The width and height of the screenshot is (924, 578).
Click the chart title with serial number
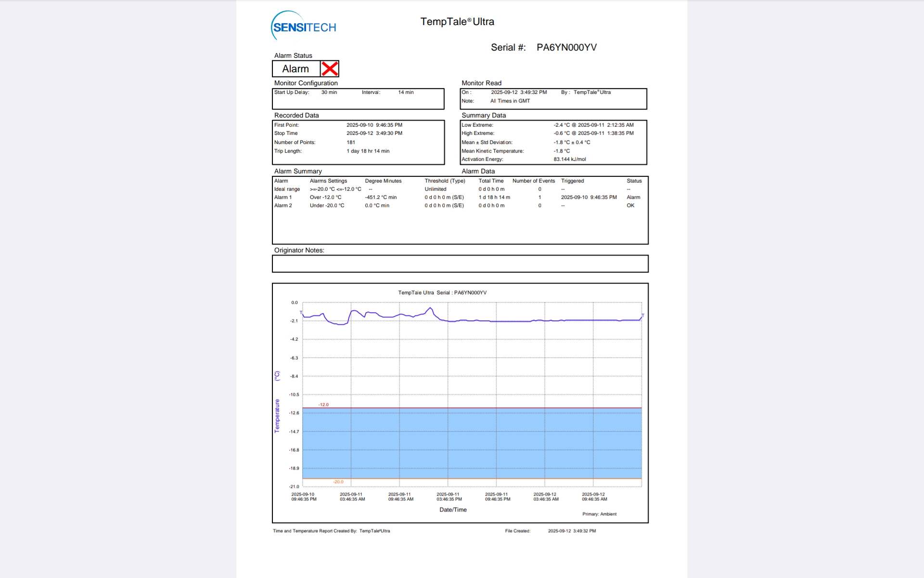[442, 293]
